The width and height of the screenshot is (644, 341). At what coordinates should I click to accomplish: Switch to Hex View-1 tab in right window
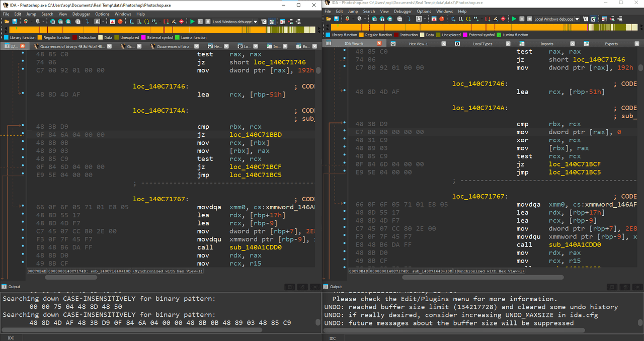pyautogui.click(x=418, y=44)
